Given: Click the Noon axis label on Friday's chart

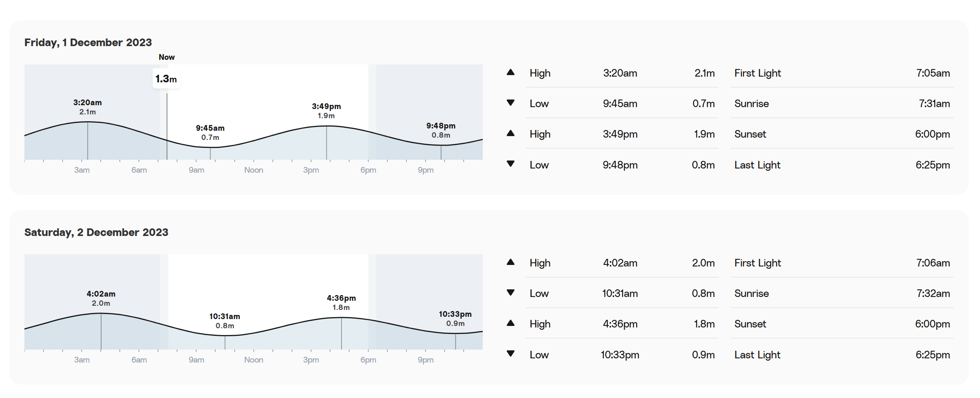Looking at the screenshot, I should click(254, 170).
